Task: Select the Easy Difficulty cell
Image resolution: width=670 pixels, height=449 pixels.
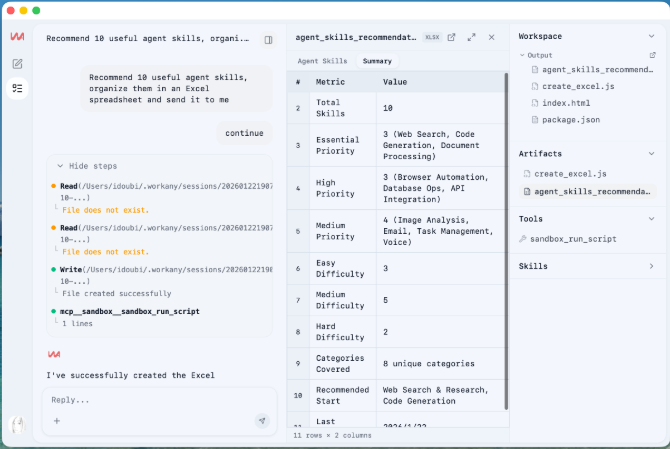Action: pos(343,268)
